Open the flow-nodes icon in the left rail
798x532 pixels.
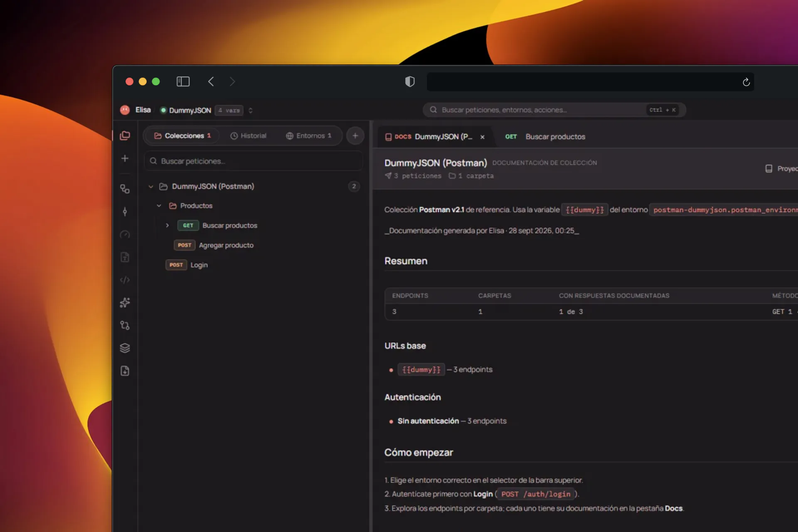coord(125,189)
